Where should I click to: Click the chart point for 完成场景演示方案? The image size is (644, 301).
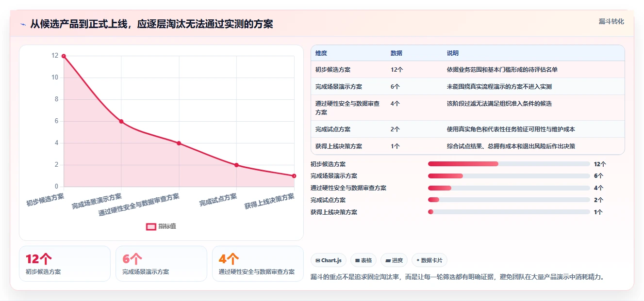tap(121, 121)
